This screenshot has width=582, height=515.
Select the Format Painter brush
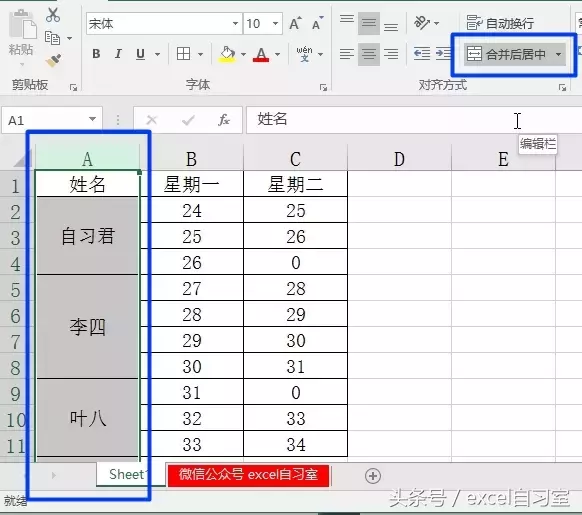point(53,61)
